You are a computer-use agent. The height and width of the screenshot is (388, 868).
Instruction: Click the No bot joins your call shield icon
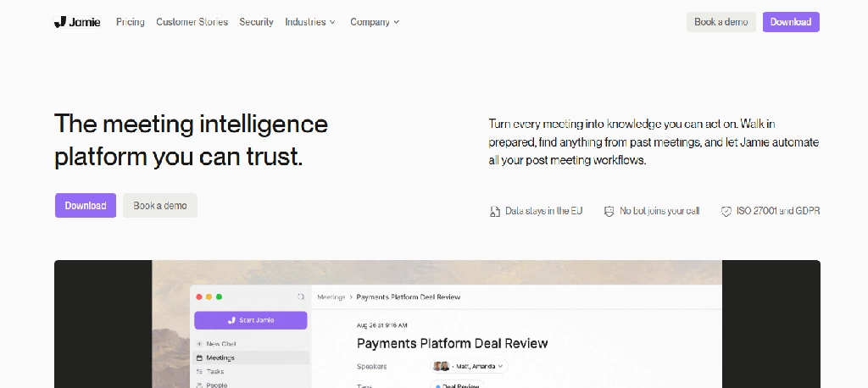(609, 212)
